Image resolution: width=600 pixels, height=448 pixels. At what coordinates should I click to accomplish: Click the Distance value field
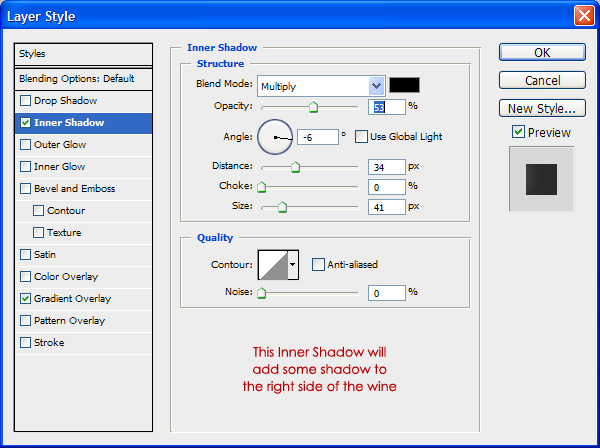(386, 167)
